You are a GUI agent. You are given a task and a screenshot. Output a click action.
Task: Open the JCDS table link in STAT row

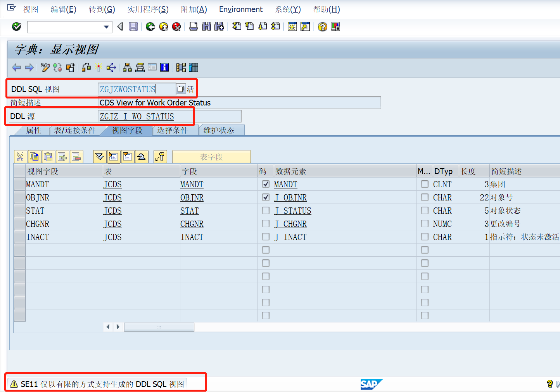point(112,211)
